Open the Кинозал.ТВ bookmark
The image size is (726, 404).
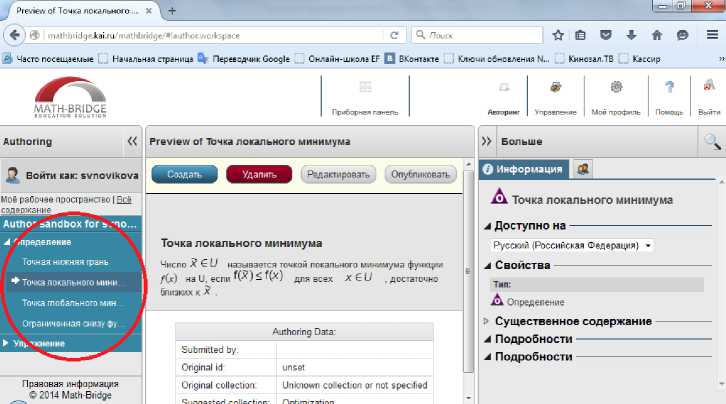[584, 59]
